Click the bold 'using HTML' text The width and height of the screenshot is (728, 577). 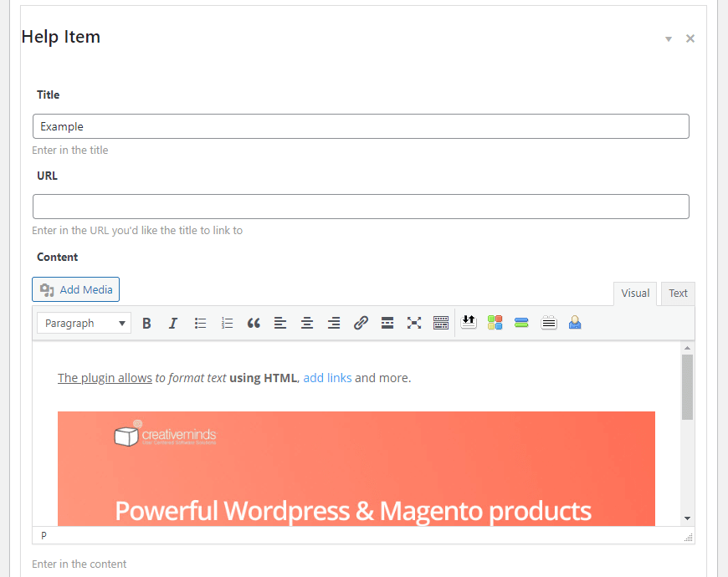(263, 378)
